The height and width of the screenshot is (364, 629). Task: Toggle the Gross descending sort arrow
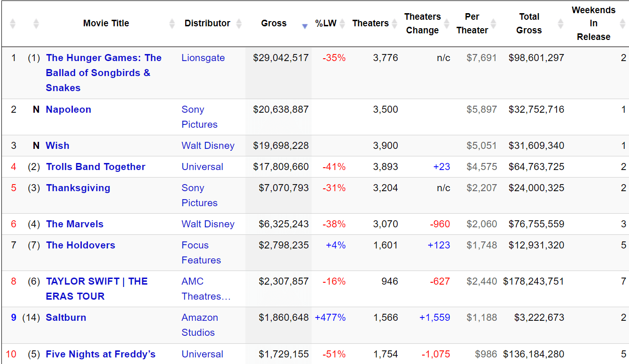tap(305, 26)
